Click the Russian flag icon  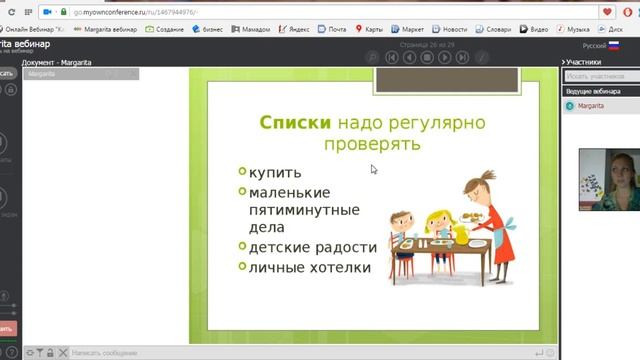(x=614, y=46)
